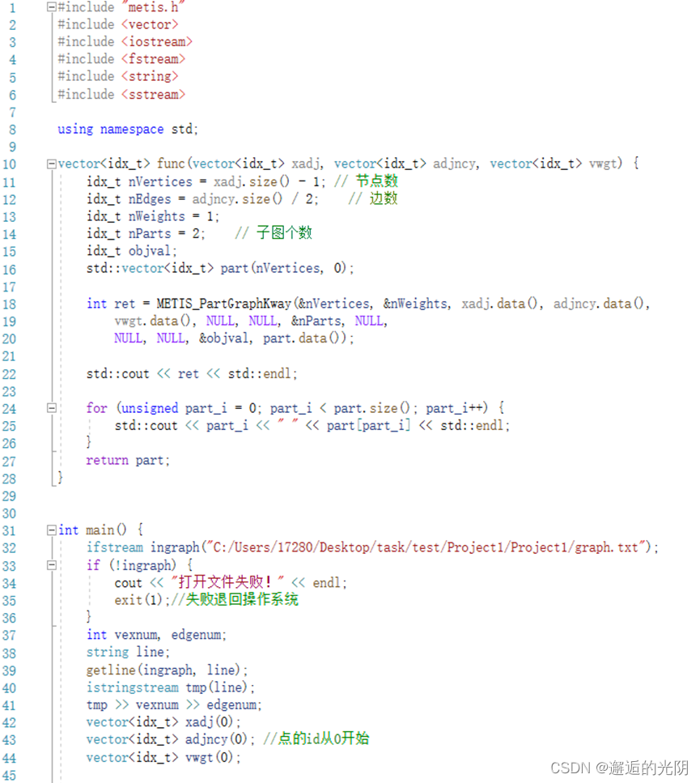Collapse the for loop fold marker
This screenshot has height=783, width=700.
(52, 408)
